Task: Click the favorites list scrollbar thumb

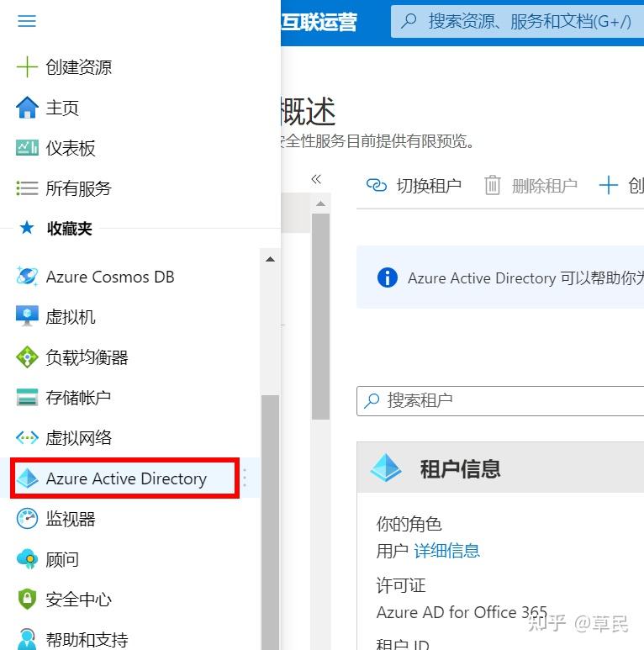Action: tap(270, 522)
